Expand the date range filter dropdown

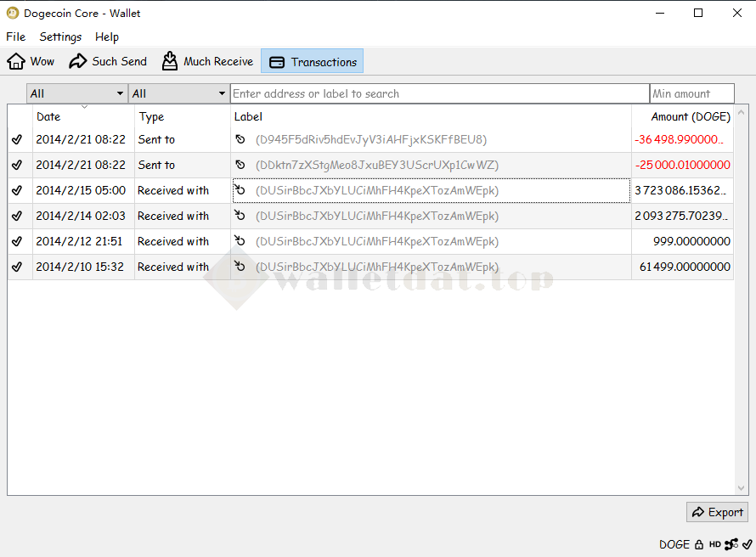pyautogui.click(x=77, y=93)
